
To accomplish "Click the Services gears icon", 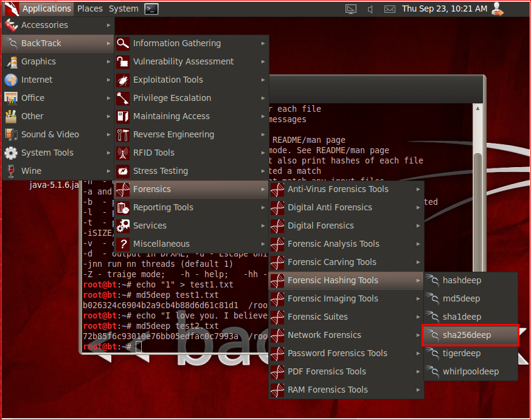I will click(x=123, y=225).
